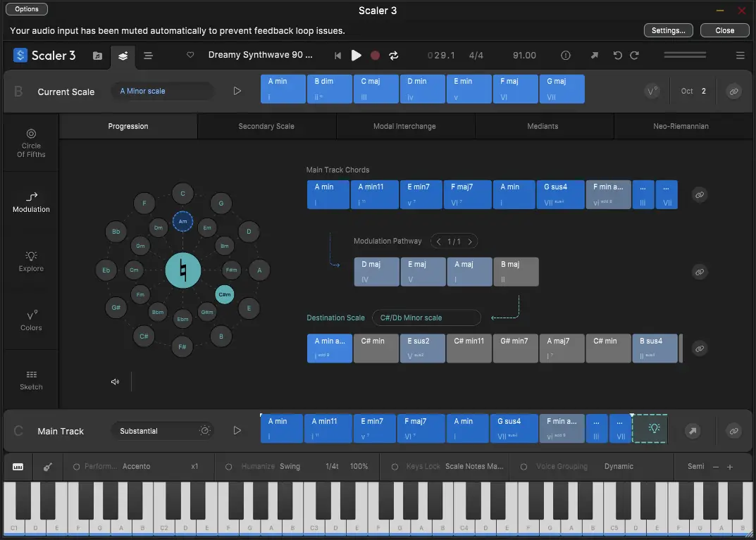Image resolution: width=756 pixels, height=540 pixels.
Task: Open the Sketch sidebar panel
Action: [31, 380]
